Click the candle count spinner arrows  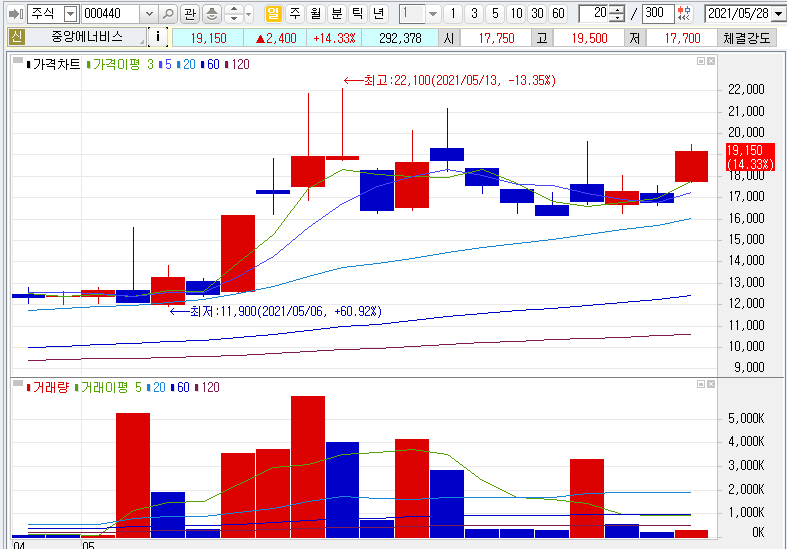[x=617, y=14]
